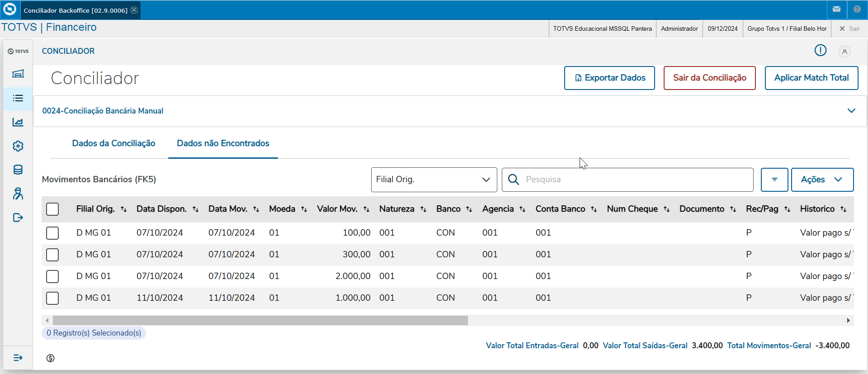
Task: Open the database sidebar icon
Action: [x=18, y=170]
